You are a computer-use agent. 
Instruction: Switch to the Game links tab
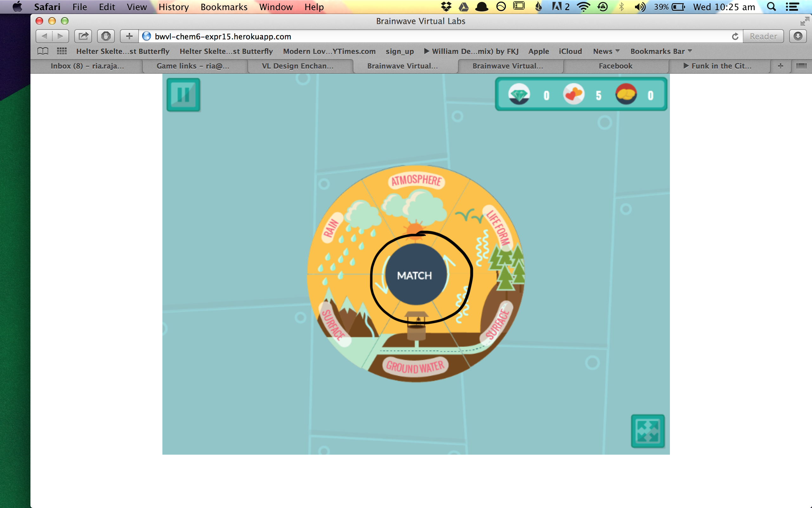[193, 66]
